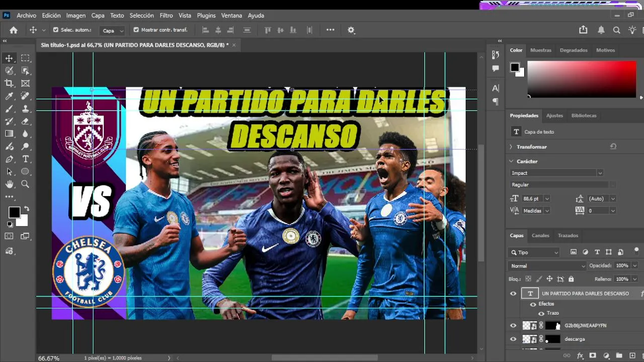
Task: Select the Eraser tool
Action: pos(25,121)
